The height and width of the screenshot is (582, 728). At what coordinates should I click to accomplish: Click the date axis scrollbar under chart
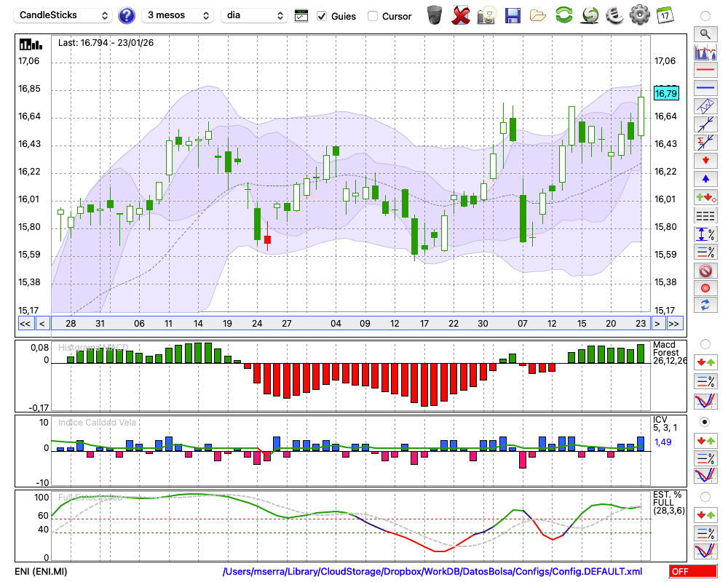click(349, 324)
